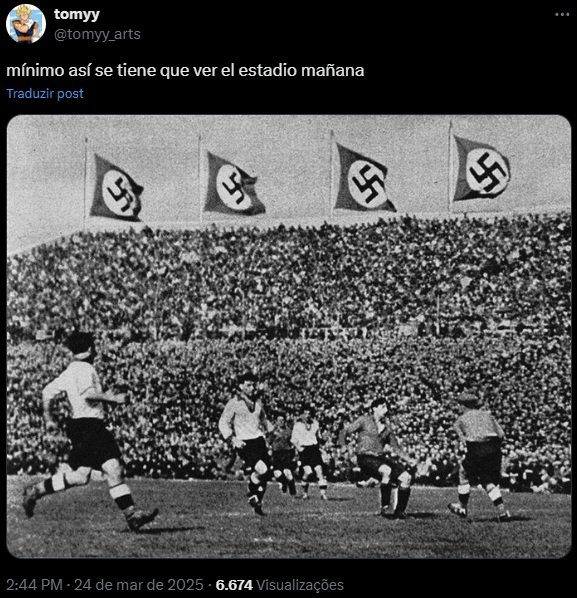
Task: Show post actions with the ellipsis icon
Action: 562,14
